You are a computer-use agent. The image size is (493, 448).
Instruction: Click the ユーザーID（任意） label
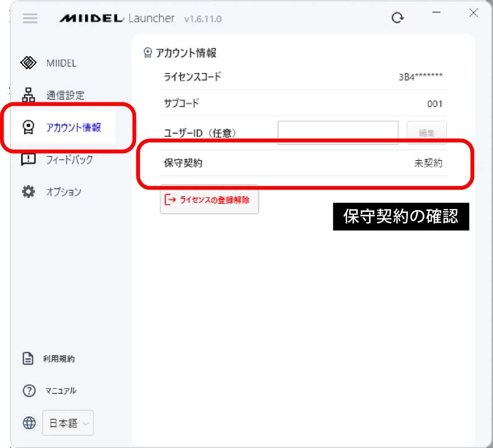[200, 133]
